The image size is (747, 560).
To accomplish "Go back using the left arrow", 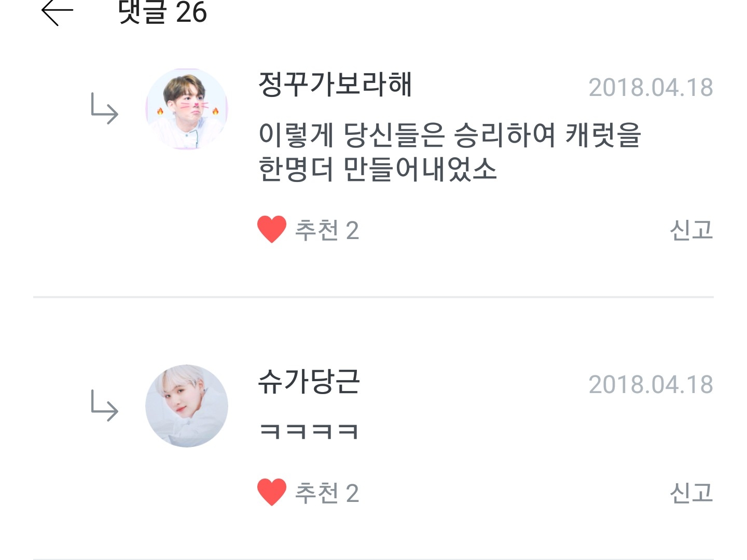I will [x=57, y=11].
